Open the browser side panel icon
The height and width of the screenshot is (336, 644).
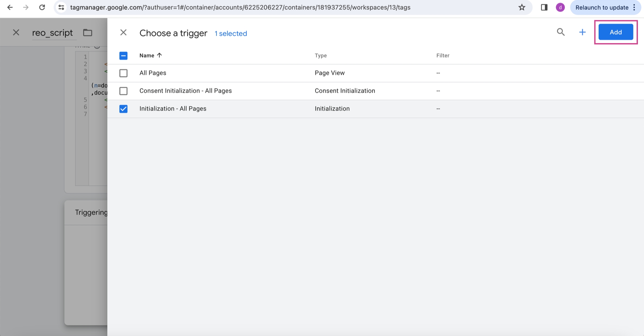tap(544, 7)
